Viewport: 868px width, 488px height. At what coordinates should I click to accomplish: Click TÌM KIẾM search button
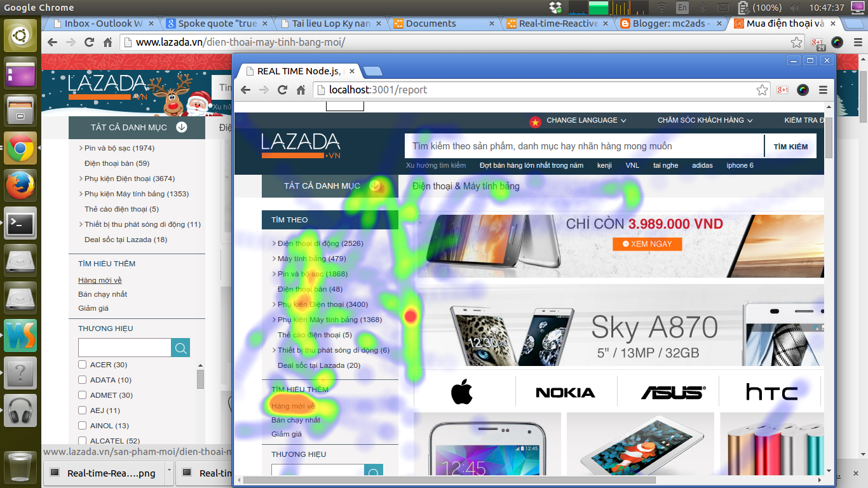[790, 146]
